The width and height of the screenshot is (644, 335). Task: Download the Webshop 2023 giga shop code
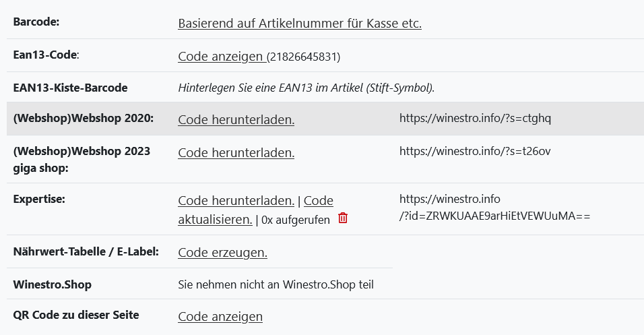point(236,153)
